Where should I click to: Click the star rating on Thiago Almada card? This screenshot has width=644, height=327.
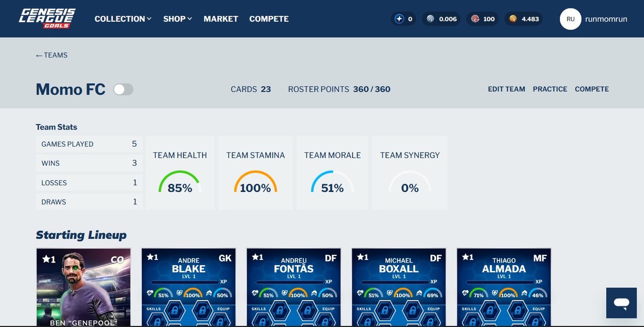(468, 257)
